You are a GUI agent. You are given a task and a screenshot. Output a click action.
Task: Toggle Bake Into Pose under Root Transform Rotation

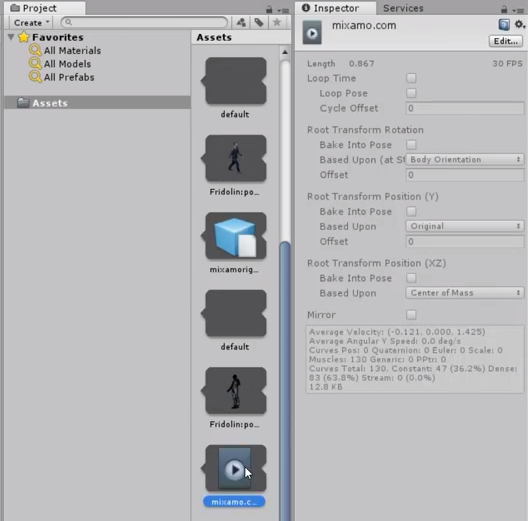[411, 145]
